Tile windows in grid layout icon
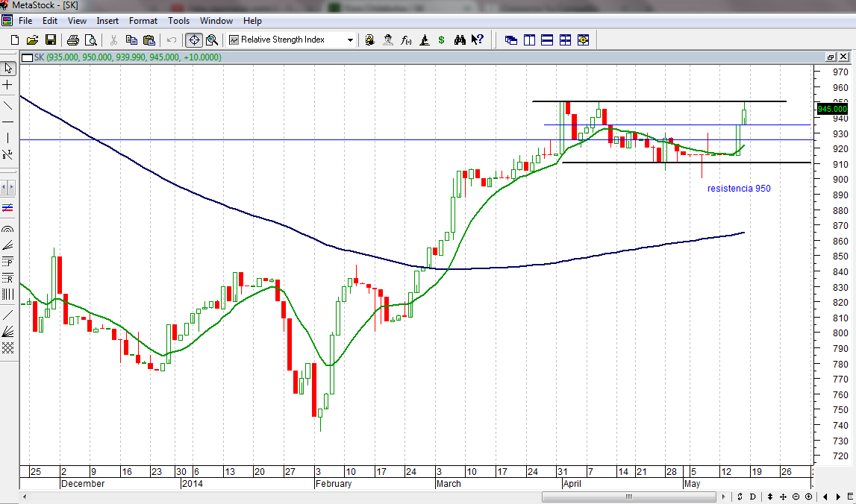 point(565,40)
